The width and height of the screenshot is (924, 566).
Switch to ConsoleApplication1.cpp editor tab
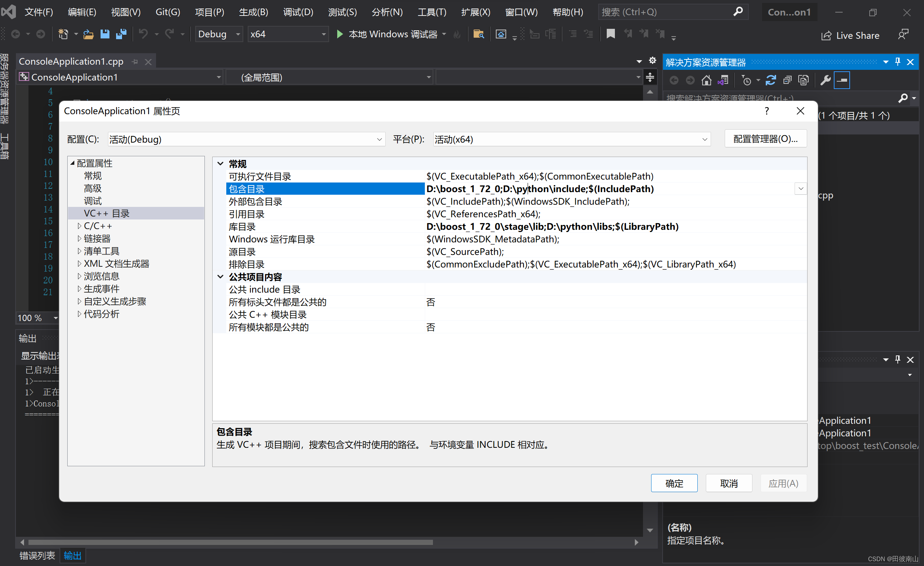click(71, 61)
